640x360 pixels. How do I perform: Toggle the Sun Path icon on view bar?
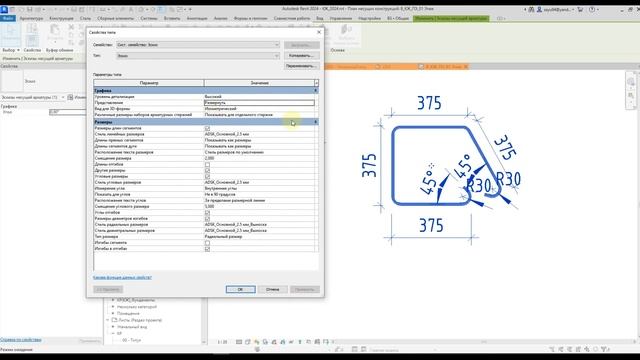(x=256, y=342)
